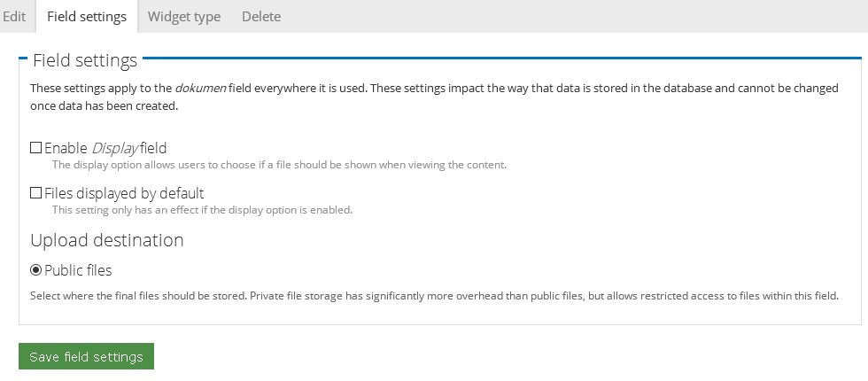This screenshot has height=381, width=868.
Task: Tick the Enable Display field checkbox
Action: pos(36,148)
